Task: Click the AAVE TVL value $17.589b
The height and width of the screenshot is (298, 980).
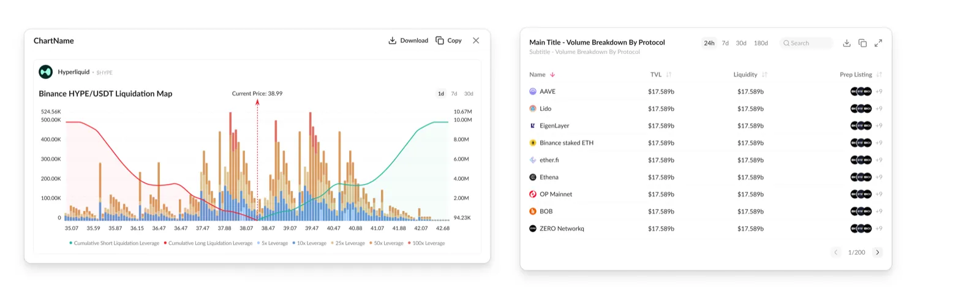Action: click(661, 91)
